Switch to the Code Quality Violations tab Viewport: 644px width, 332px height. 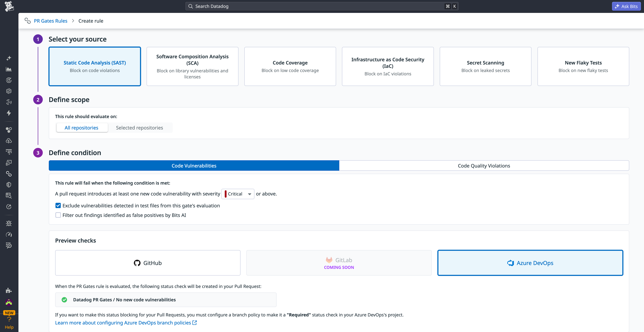(x=484, y=165)
